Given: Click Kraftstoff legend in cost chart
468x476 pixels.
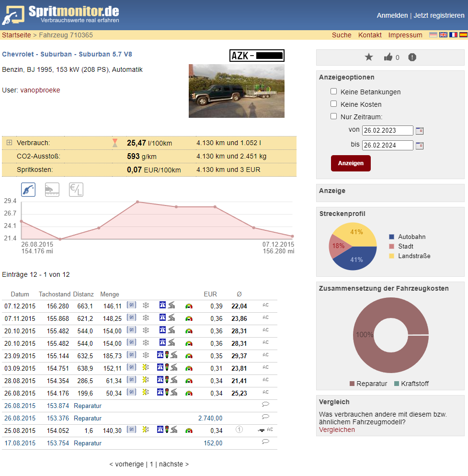Looking at the screenshot, I should coord(411,384).
